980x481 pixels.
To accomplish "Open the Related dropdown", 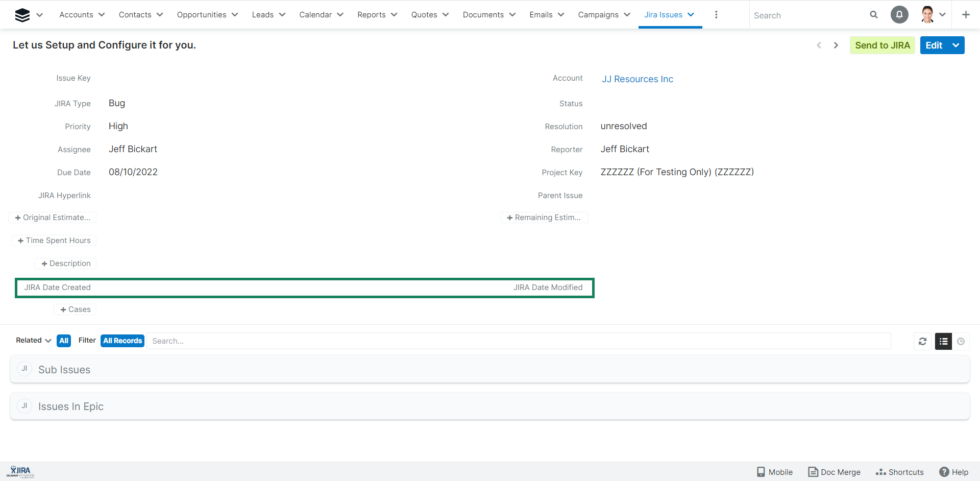I will (x=33, y=341).
